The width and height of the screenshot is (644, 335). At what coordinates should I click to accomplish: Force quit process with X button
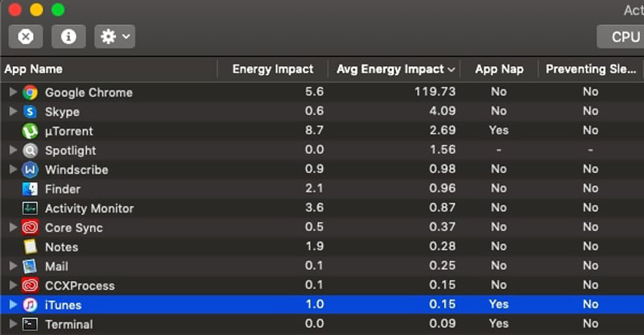(x=26, y=36)
